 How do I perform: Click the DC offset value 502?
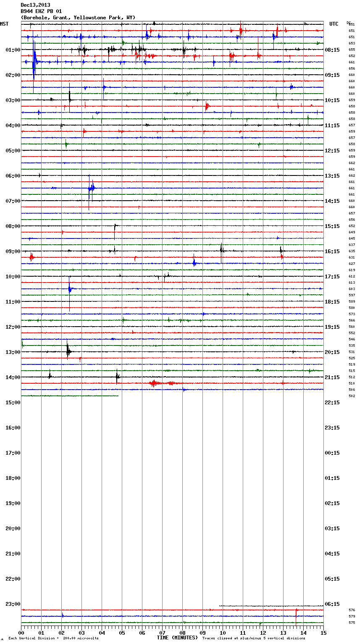pyautogui.click(x=352, y=396)
